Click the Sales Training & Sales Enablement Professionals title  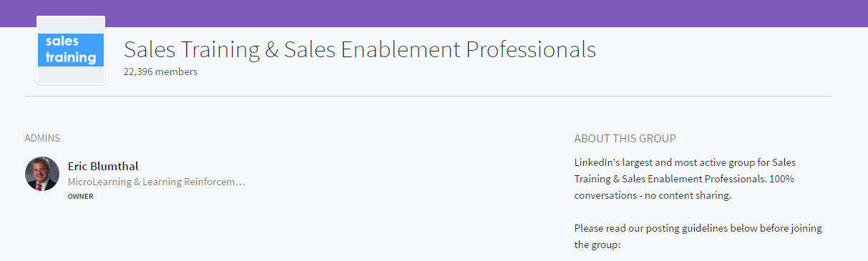[360, 49]
